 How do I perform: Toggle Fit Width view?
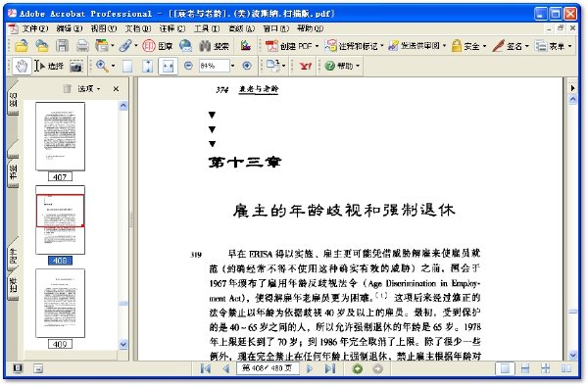point(168,66)
